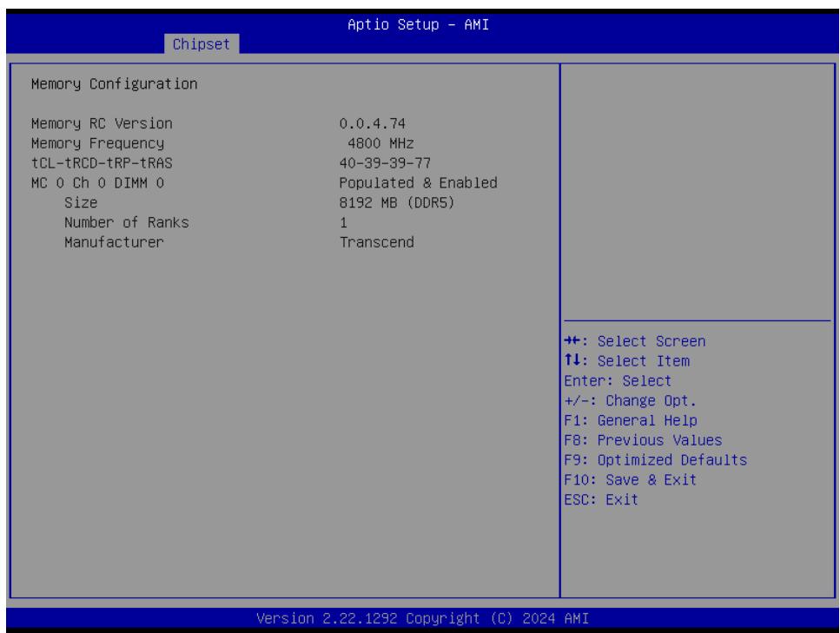Select the tCL-tRCD-tRP-tRAS timing label
This screenshot has width=840, height=633.
tap(102, 162)
